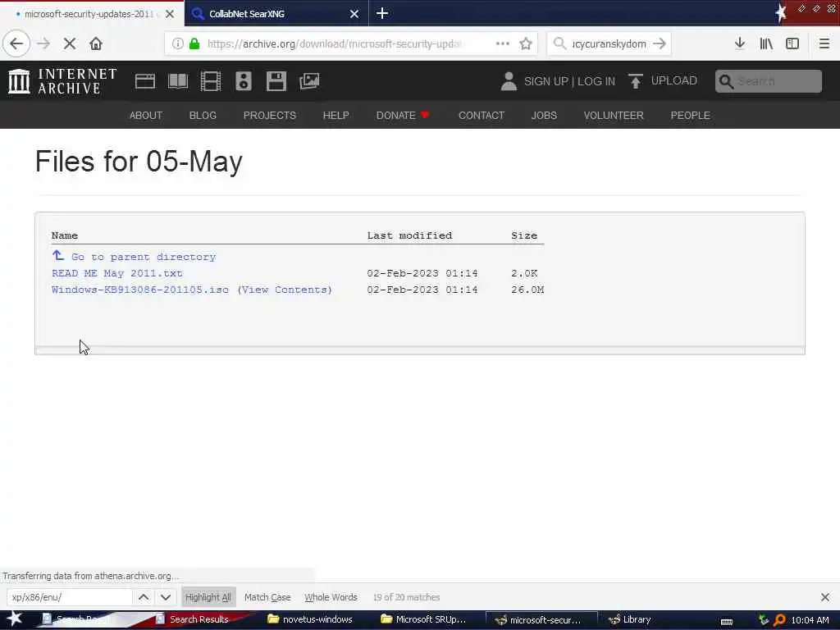This screenshot has width=840, height=630.
Task: Click SIGN UP link
Action: click(546, 81)
